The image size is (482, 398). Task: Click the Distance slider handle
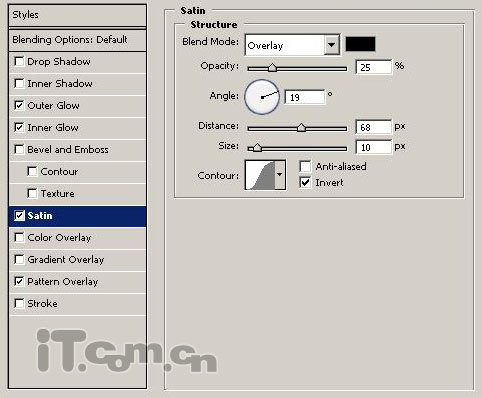pos(301,128)
